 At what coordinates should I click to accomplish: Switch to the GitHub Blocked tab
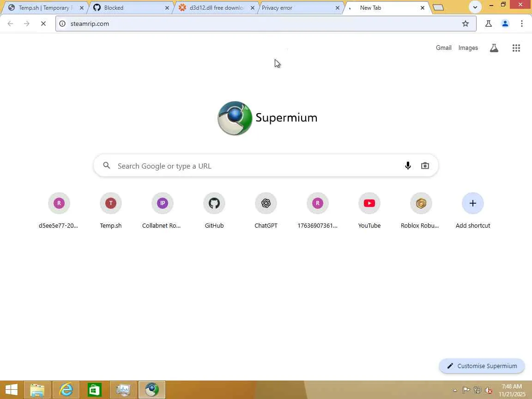[131, 7]
